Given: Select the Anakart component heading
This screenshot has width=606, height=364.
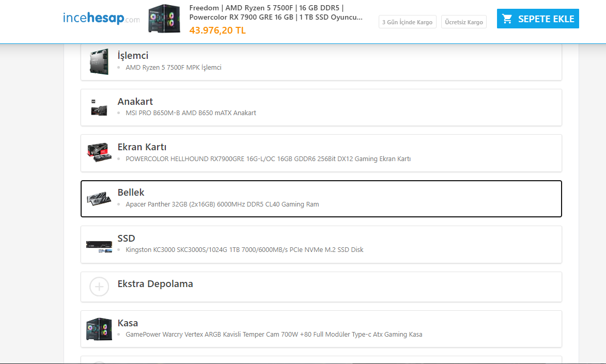Looking at the screenshot, I should [135, 101].
